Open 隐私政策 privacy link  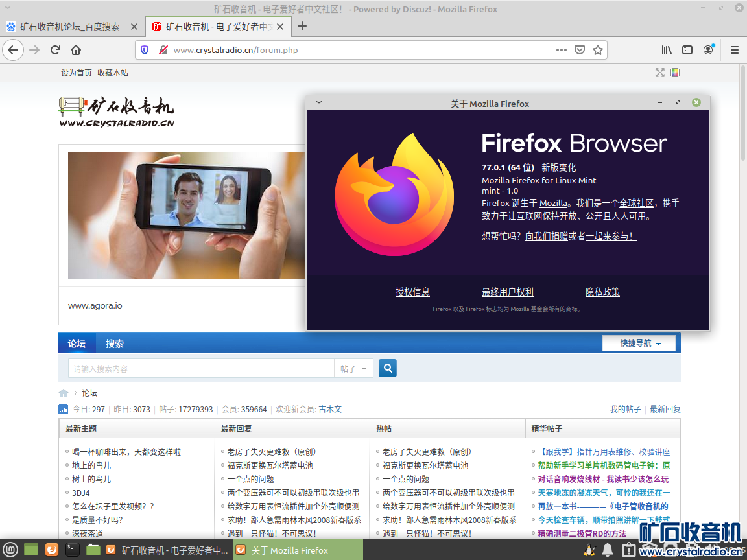pos(602,292)
